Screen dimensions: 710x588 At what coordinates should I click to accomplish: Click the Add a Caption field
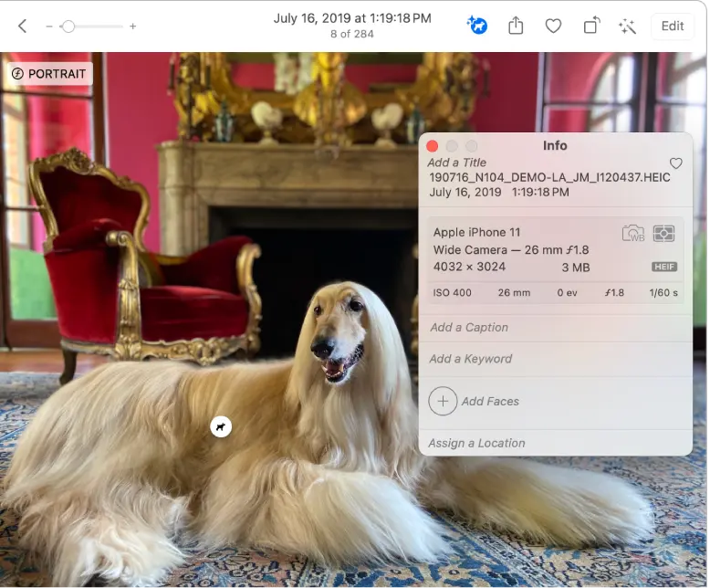[556, 328]
